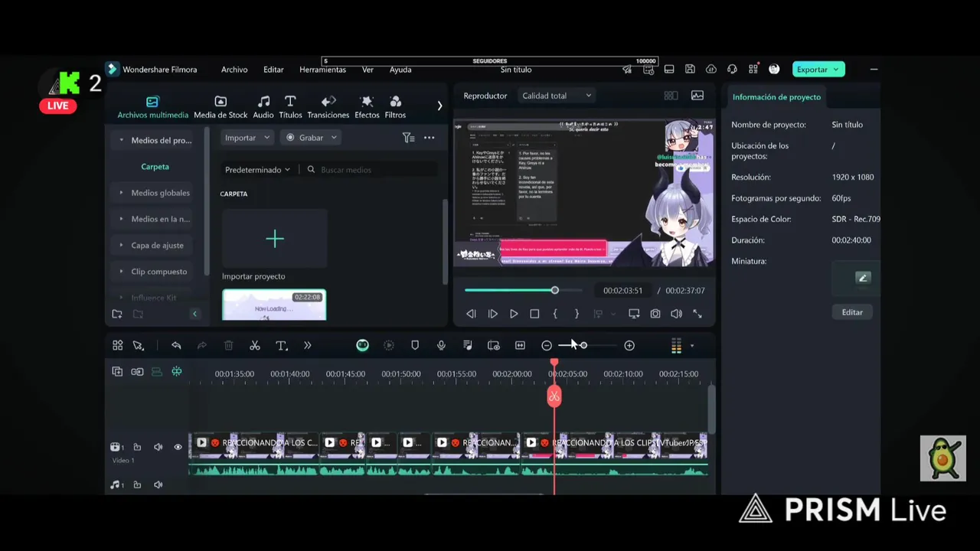Open the Predeterminado sort dropdown
The height and width of the screenshot is (551, 980).
(x=257, y=170)
